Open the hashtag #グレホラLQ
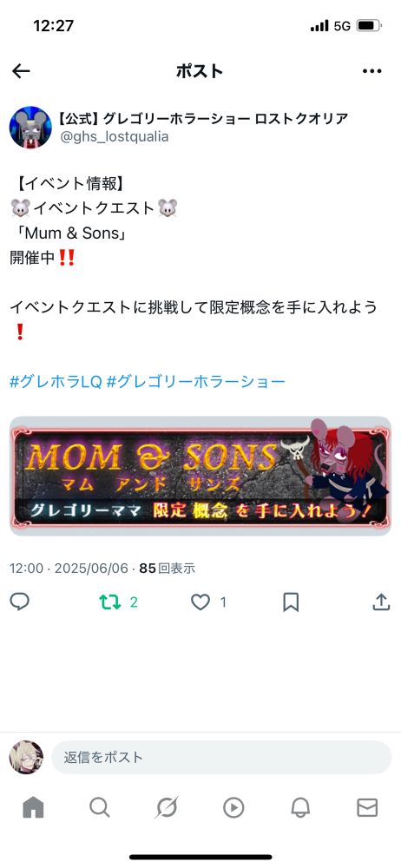401x868 pixels. [x=56, y=381]
